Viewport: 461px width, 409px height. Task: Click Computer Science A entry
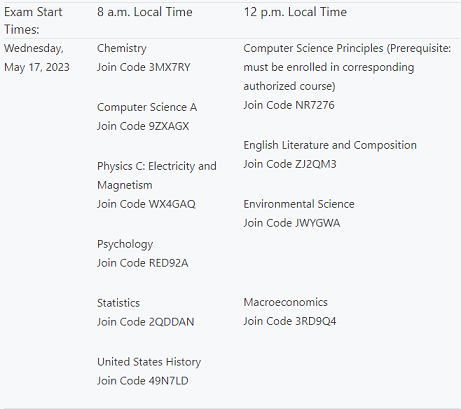147,107
